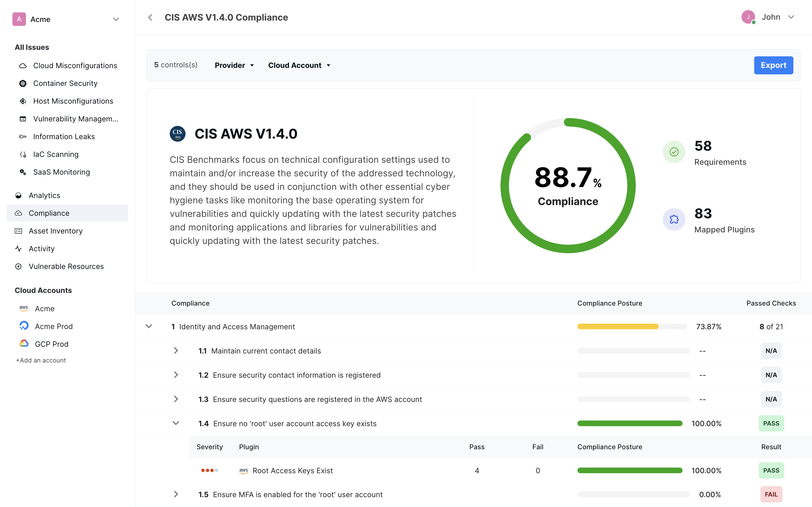
Task: Click the Cloud Misconfigurations icon
Action: [22, 65]
